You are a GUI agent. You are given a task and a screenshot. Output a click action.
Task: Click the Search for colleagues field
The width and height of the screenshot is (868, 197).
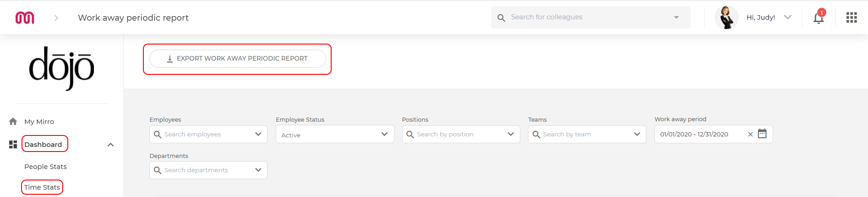(590, 17)
